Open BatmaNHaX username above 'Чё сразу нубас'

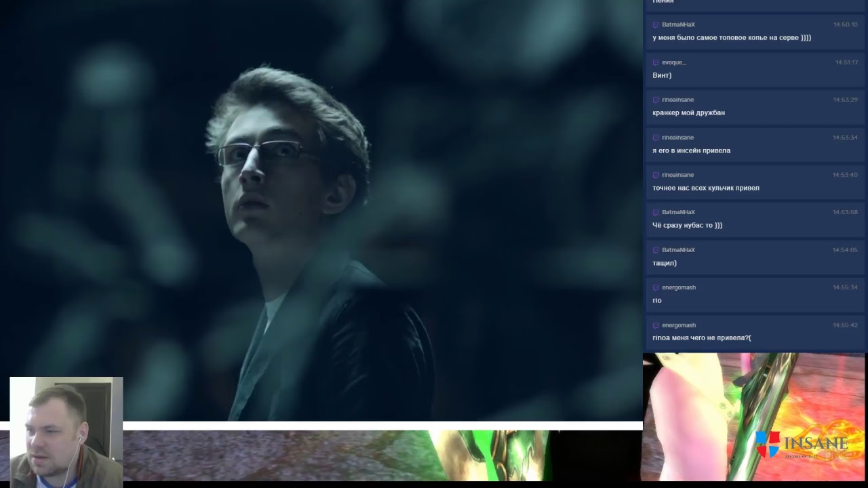click(678, 212)
